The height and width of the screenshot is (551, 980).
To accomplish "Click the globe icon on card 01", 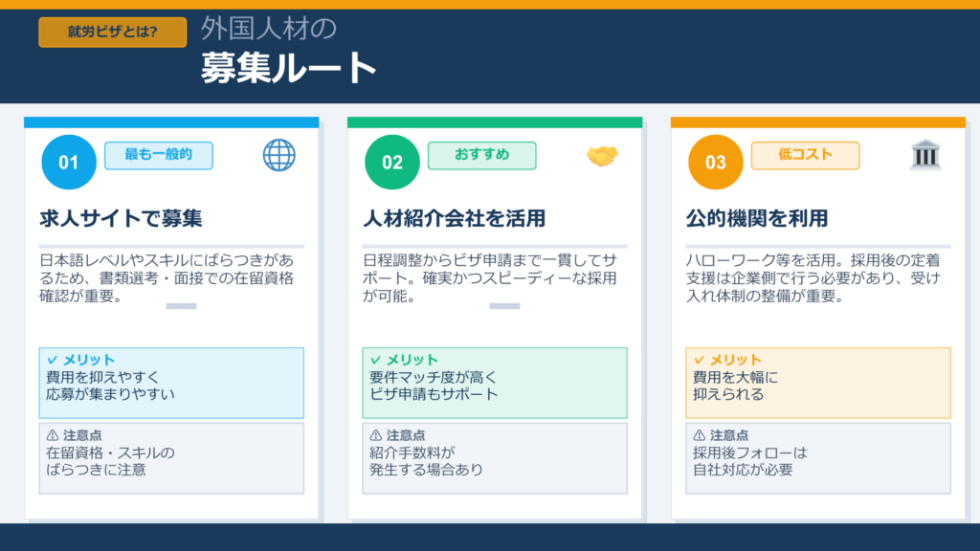I will point(278,155).
